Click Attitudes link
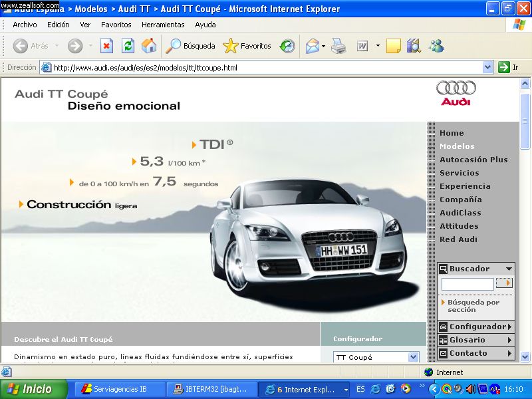532x399 pixels. 459,226
